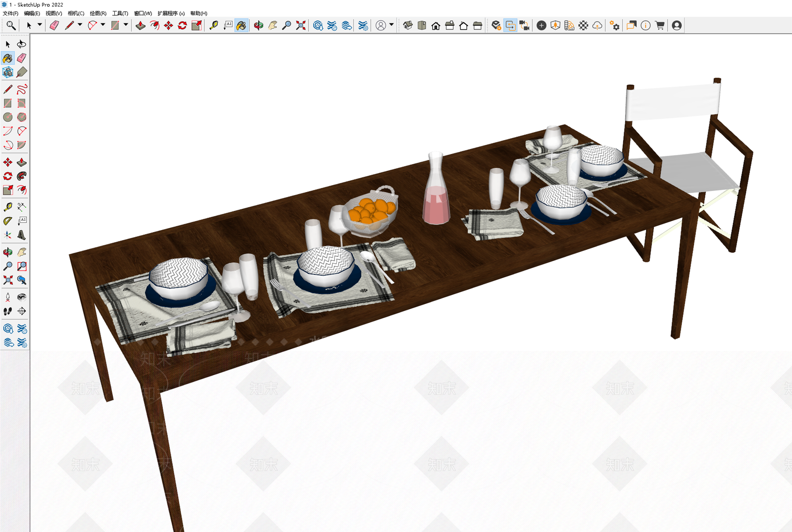The image size is (792, 532).
Task: Choose the Pie arc tool
Action: tap(22, 145)
